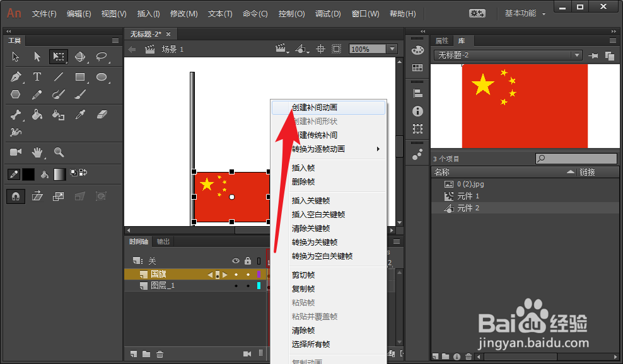Click the delete layer trash button
The height and width of the screenshot is (364, 623).
(x=160, y=354)
